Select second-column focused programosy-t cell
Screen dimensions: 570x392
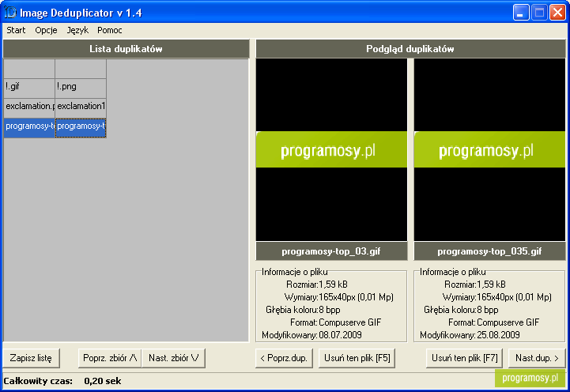(81, 127)
